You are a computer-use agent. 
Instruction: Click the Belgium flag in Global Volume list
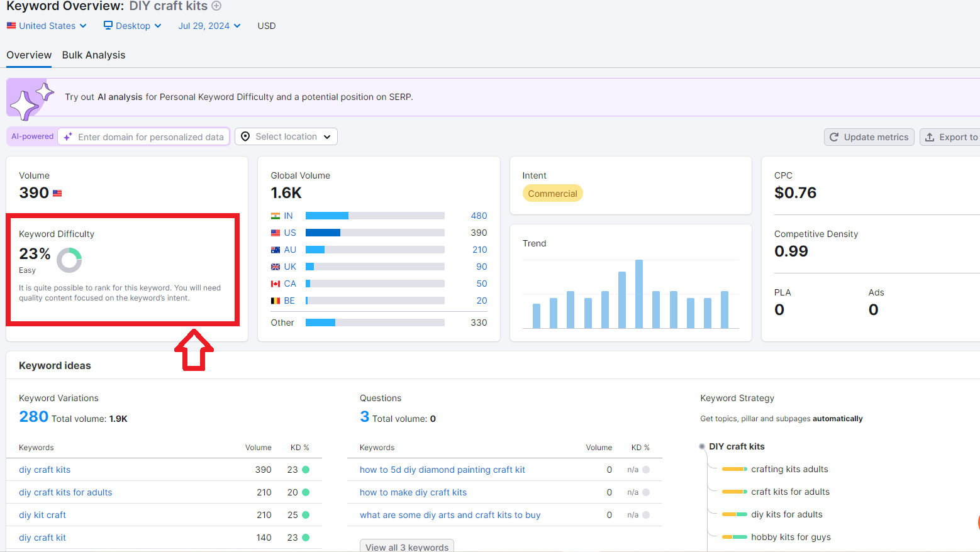(276, 301)
